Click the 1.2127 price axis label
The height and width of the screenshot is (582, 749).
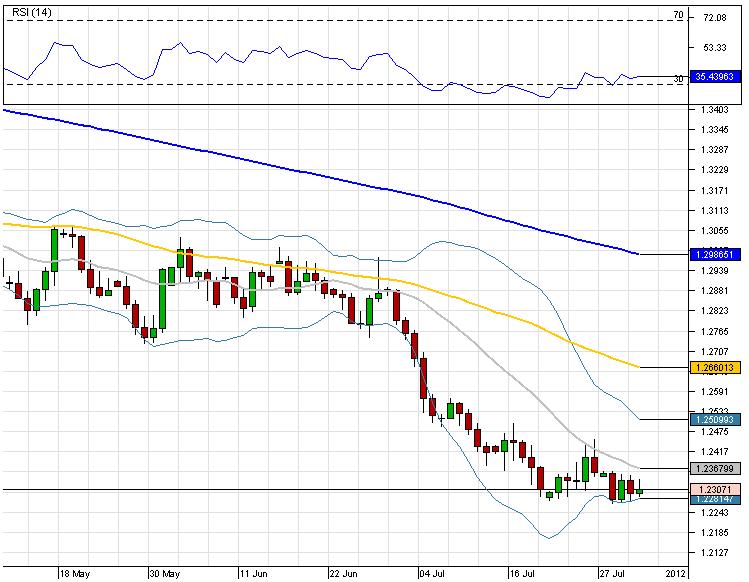(x=715, y=552)
